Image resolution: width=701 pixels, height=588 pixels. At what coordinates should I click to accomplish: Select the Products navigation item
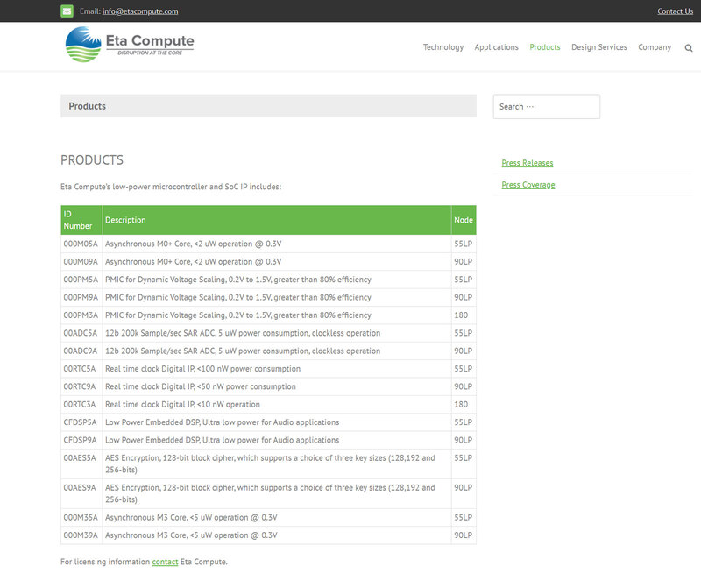click(544, 47)
